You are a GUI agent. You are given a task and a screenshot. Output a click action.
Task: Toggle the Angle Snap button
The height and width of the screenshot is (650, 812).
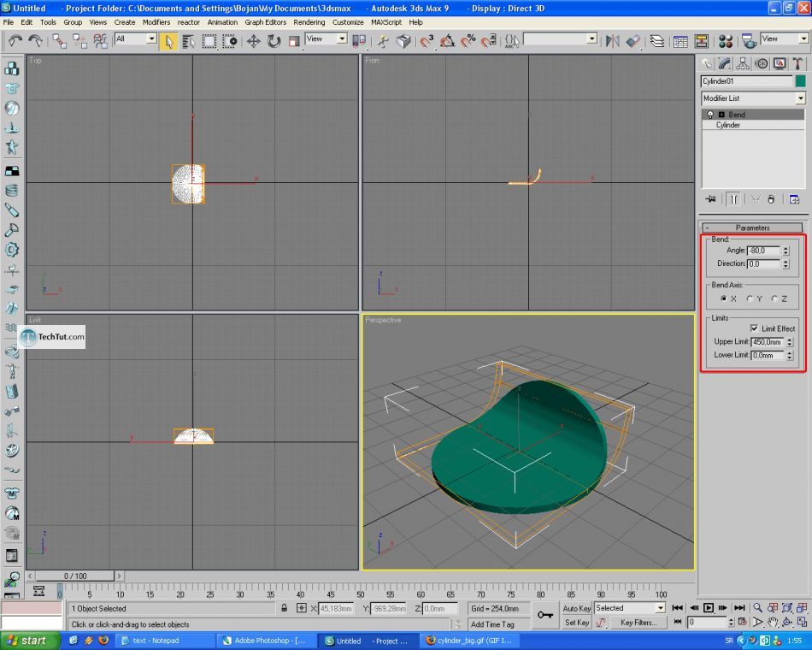pyautogui.click(x=447, y=41)
